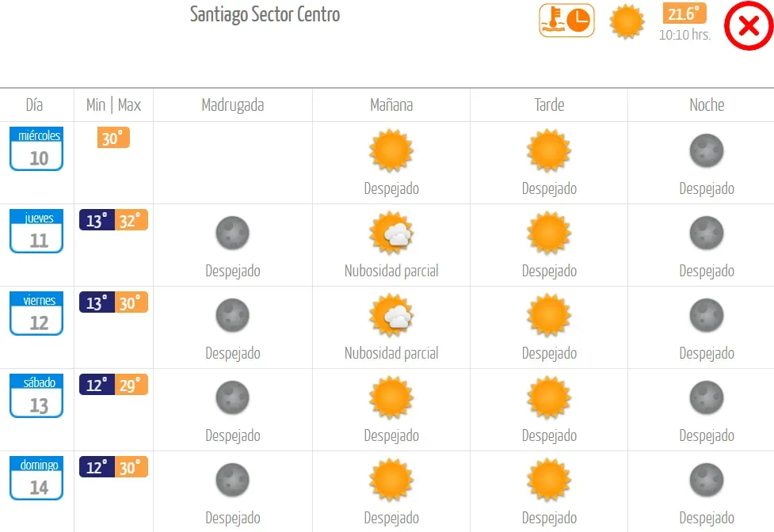Click the Madrugada column header
The width and height of the screenshot is (774, 532).
pos(233,105)
